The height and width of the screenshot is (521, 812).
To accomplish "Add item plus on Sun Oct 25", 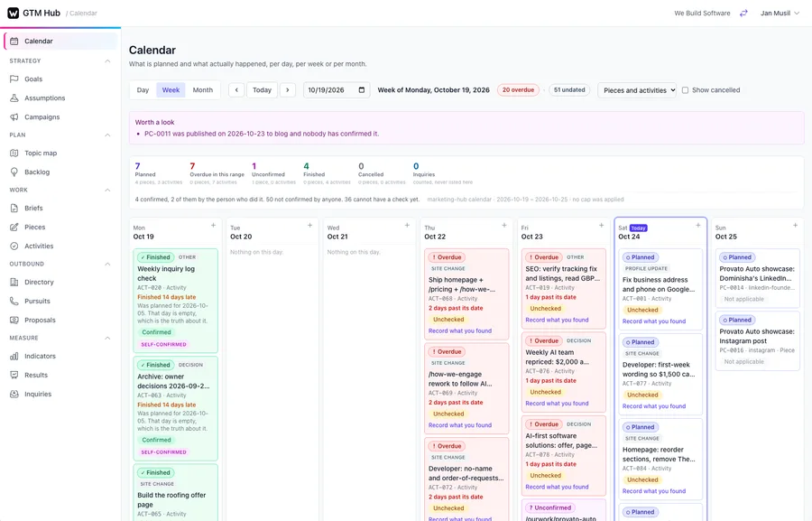I will point(795,225).
